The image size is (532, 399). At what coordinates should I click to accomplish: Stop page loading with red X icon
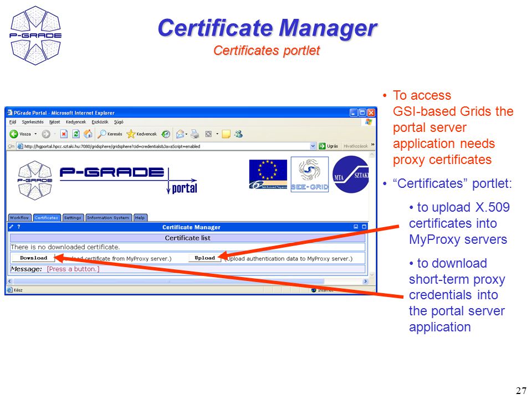64,134
